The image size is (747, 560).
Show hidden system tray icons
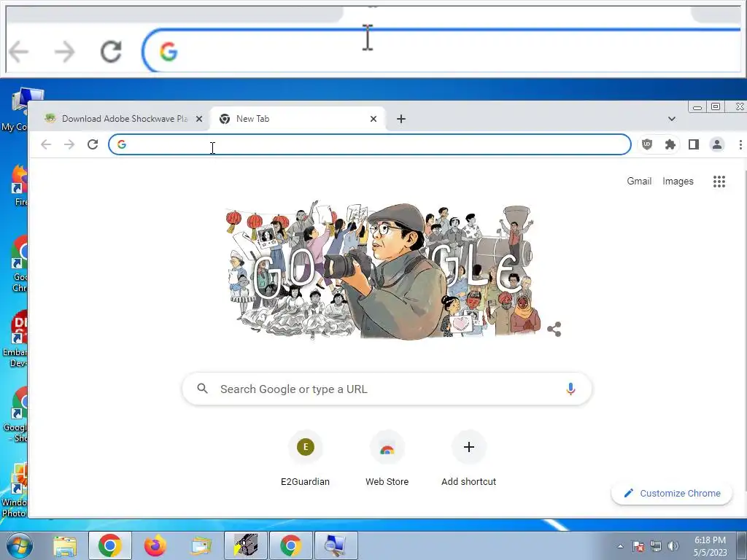tap(620, 546)
